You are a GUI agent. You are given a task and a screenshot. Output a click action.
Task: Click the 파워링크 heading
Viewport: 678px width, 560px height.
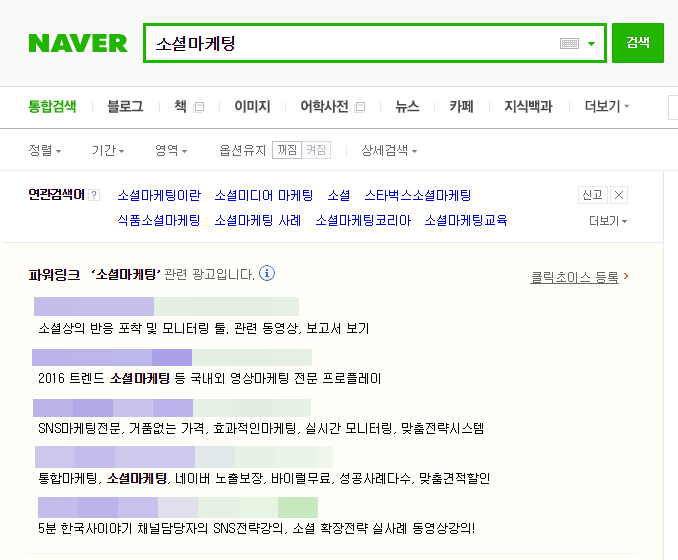point(54,275)
